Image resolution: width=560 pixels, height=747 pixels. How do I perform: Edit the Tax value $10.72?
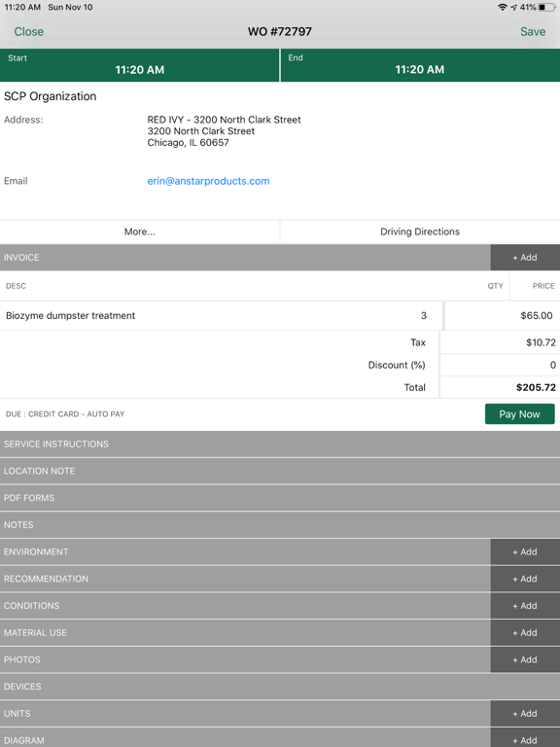[x=500, y=342]
